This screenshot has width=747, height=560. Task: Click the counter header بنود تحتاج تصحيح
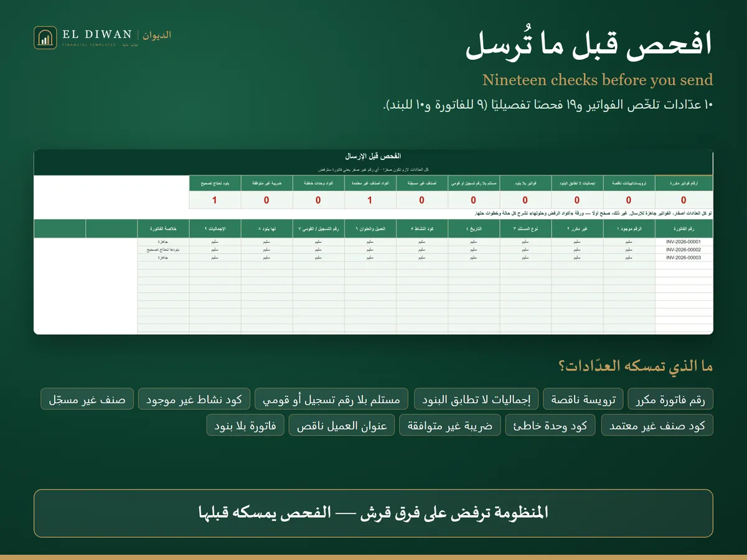click(215, 184)
